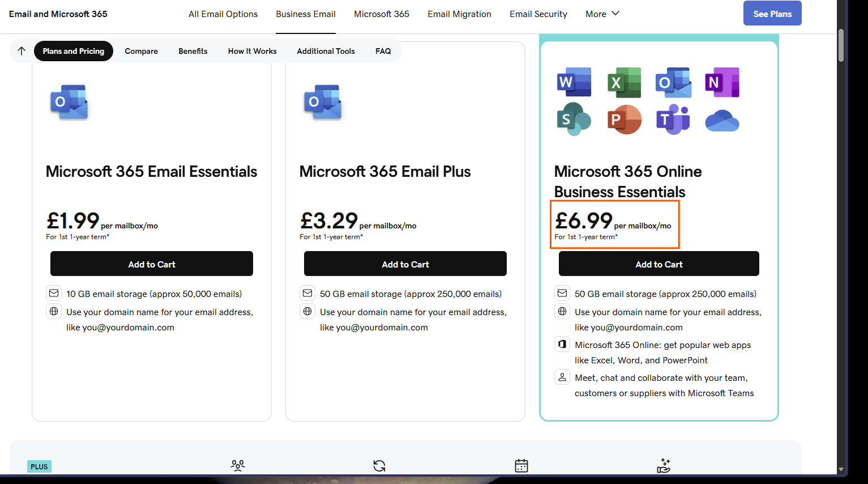Add Microsoft 365 Email Essentials to cart
The image size is (868, 484).
(152, 264)
